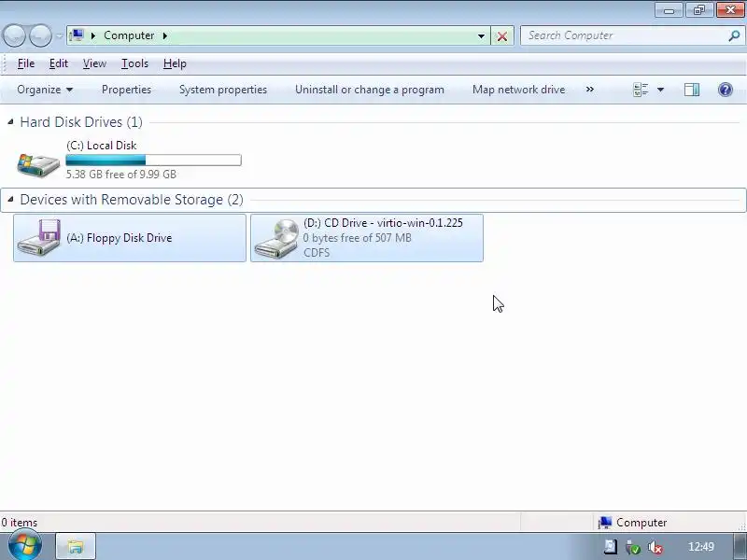Click the 0 items status bar text

[x=19, y=523]
